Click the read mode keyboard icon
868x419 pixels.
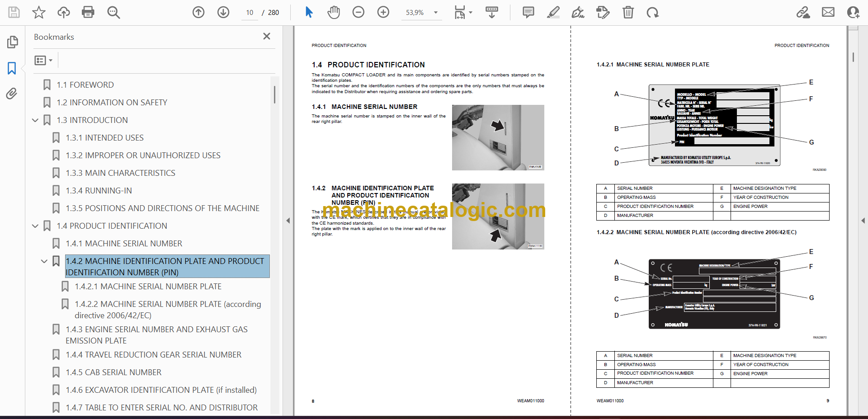[492, 12]
